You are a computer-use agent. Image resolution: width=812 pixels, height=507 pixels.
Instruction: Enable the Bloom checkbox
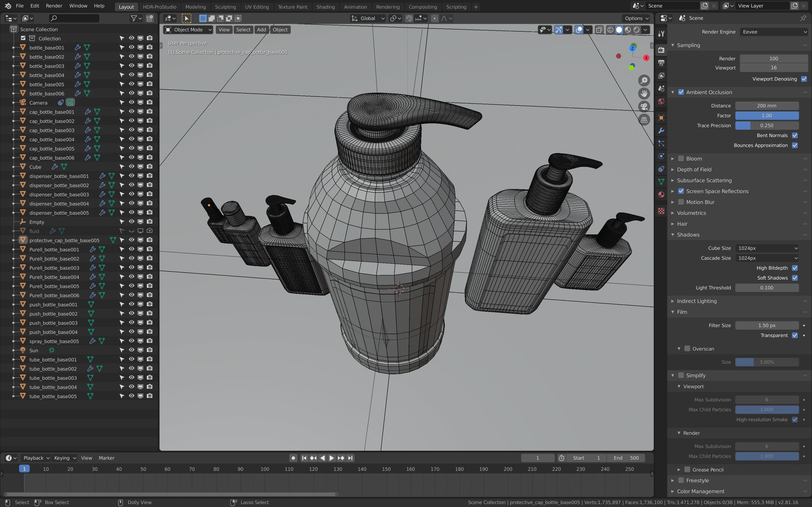(681, 159)
